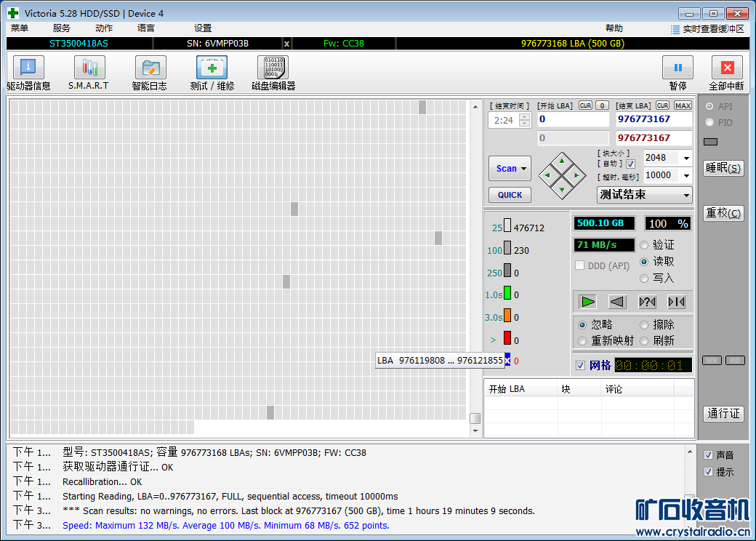Click the MAX button beside 结束 LBA
The width and height of the screenshot is (756, 541).
pyautogui.click(x=683, y=105)
